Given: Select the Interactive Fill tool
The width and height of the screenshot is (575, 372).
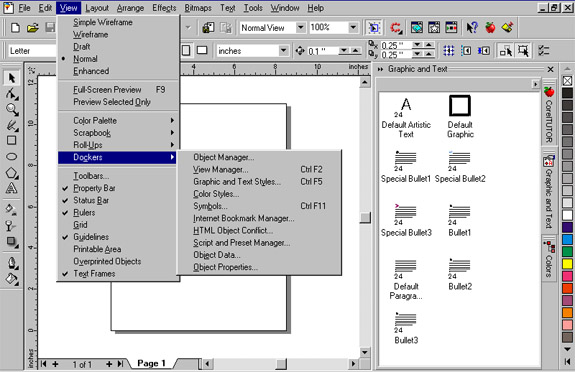Looking at the screenshot, I should coord(11,209).
